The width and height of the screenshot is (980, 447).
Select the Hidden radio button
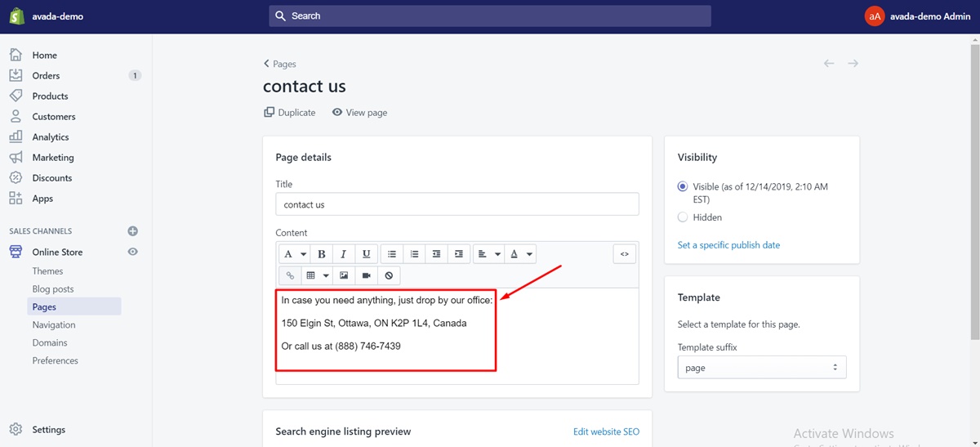pos(683,217)
